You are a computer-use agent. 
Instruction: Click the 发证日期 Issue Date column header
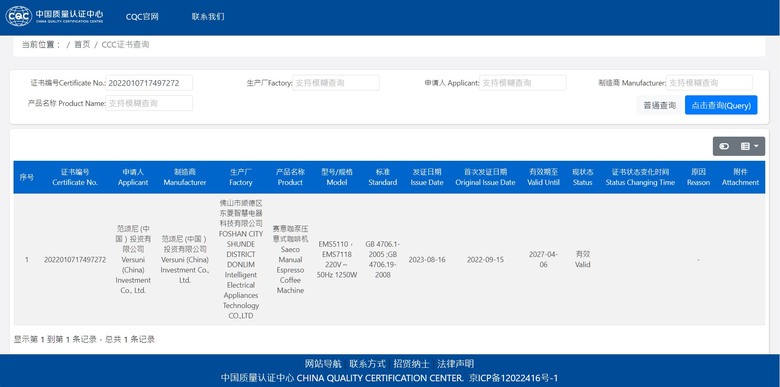427,177
